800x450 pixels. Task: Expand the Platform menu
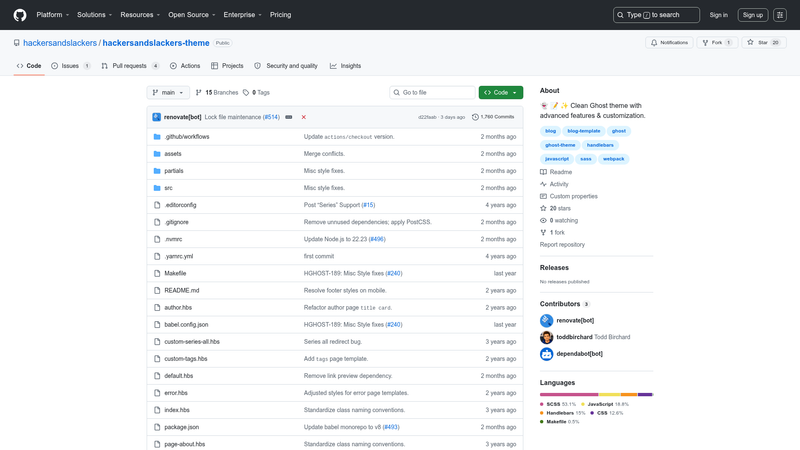tap(53, 15)
